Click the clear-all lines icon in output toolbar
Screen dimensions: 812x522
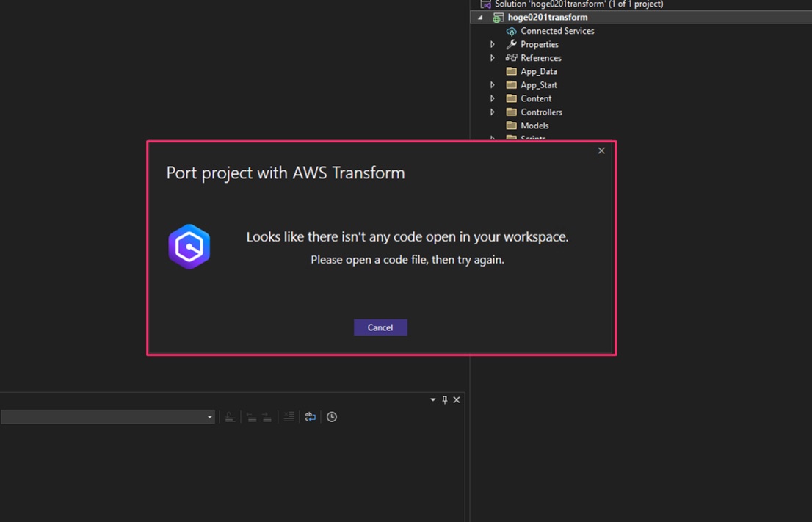point(289,417)
